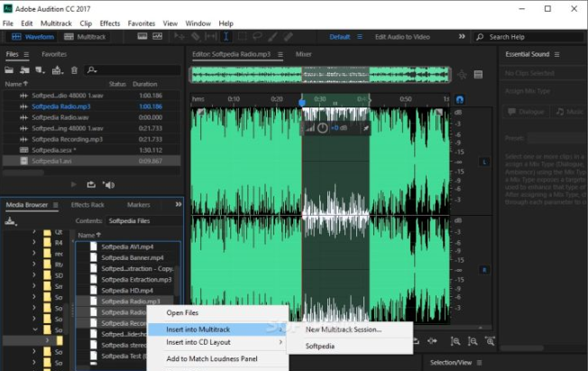Collapse the expanded So folder
Screen dimensions: 588x371
coord(35,329)
